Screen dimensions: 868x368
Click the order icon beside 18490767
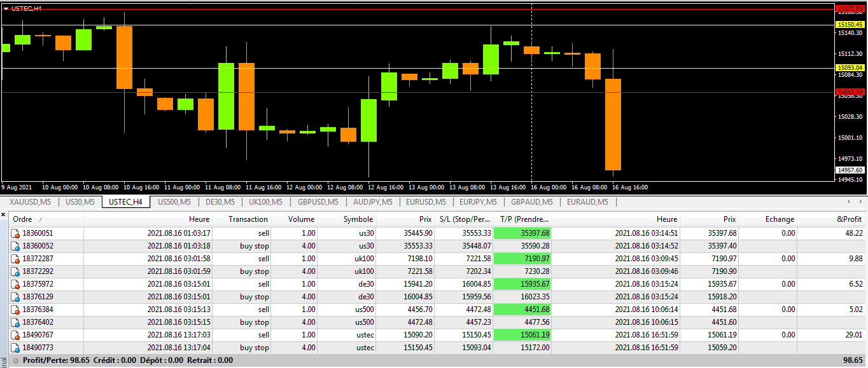(x=15, y=335)
